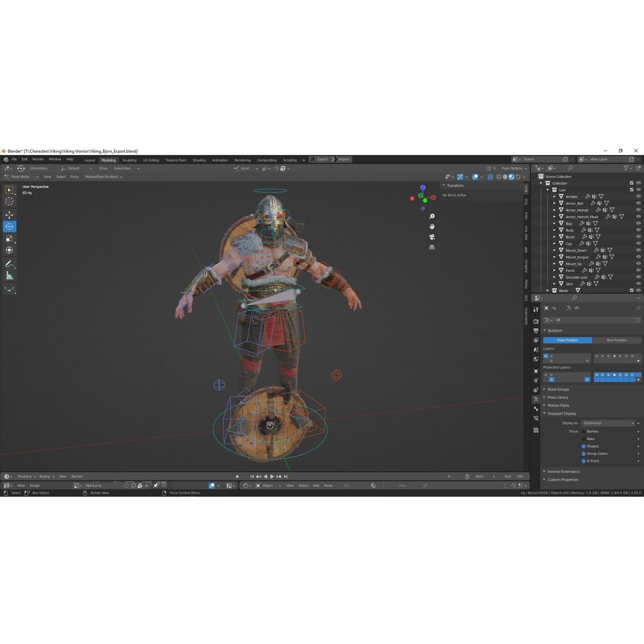
Task: Switch to the UV Editing workspace tab
Action: tap(151, 160)
